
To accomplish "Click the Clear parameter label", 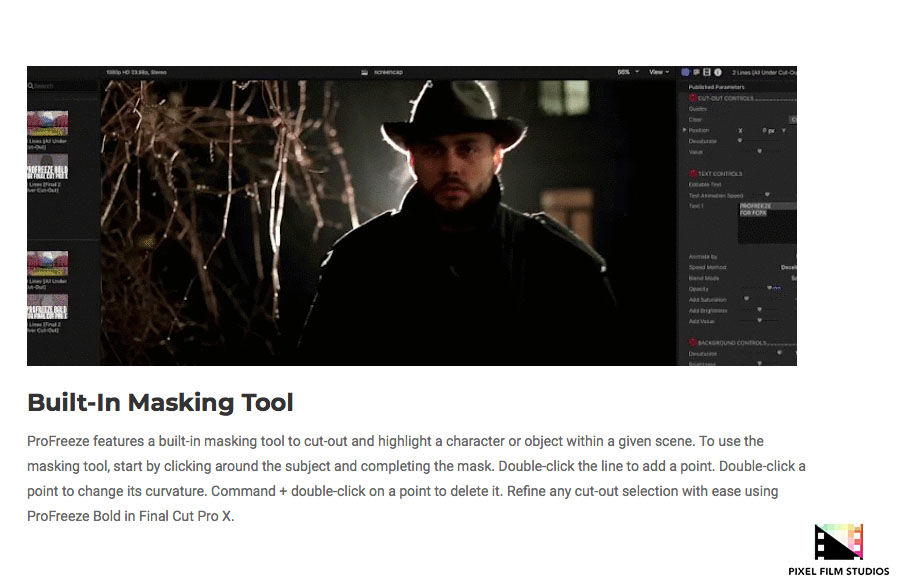I will [695, 119].
